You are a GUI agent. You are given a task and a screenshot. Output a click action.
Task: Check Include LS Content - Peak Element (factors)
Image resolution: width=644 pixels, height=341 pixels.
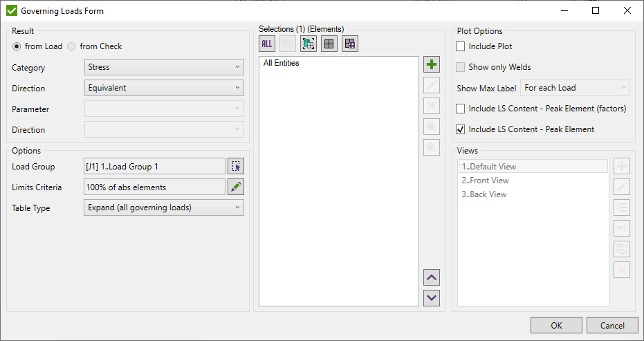coord(461,109)
